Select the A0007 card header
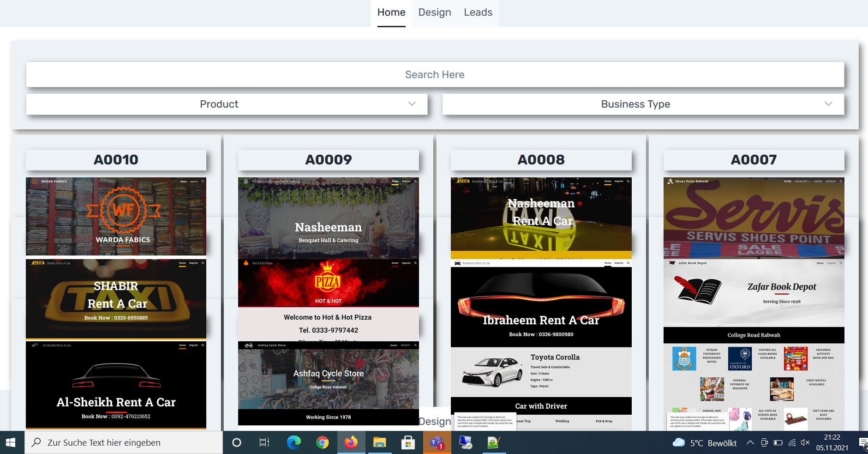This screenshot has height=454, width=868. pyautogui.click(x=754, y=160)
